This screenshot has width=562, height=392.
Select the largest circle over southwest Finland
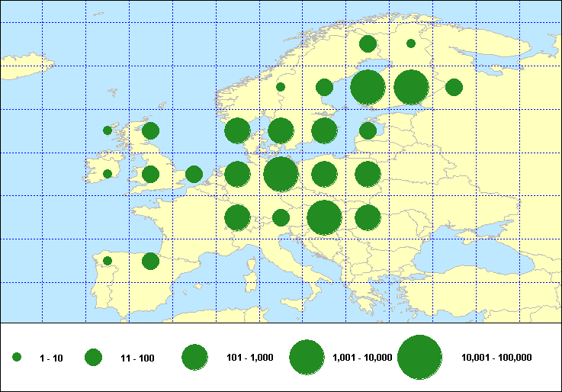368,87
